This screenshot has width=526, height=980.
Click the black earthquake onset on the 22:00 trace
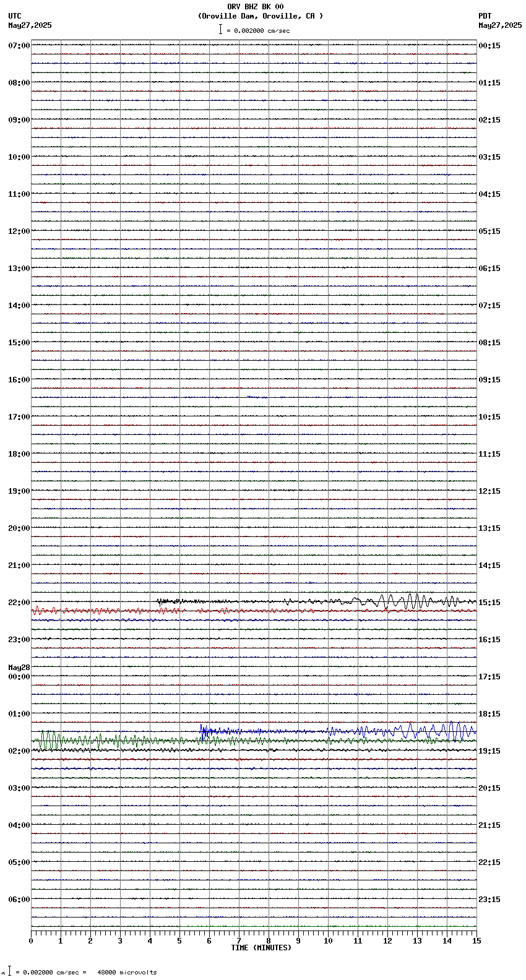(160, 601)
